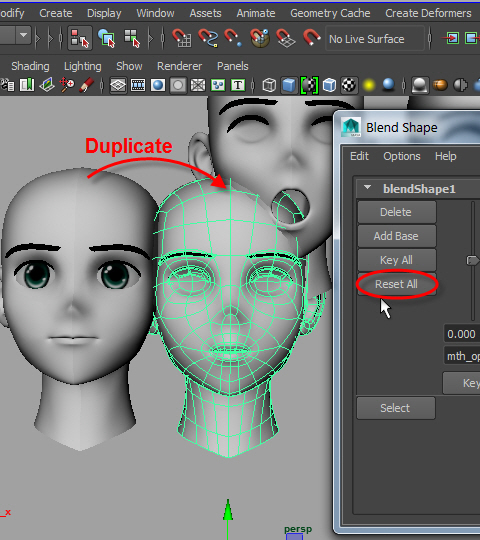Toggle the Resolution Gate icon
This screenshot has height=540, width=480.
[x=158, y=85]
